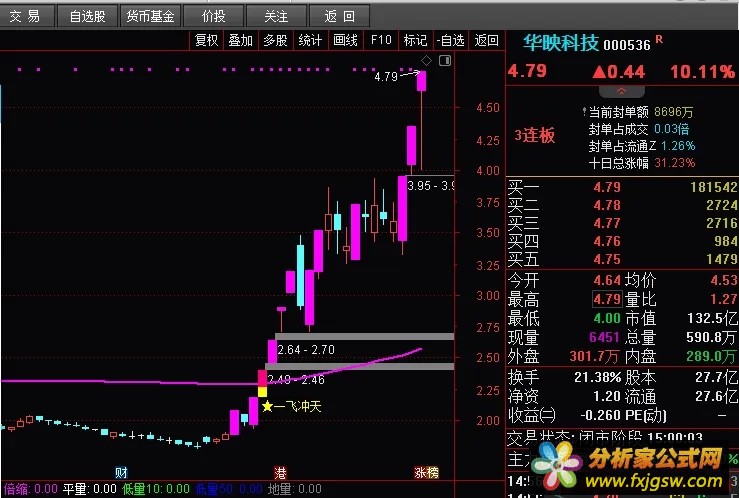Click the 现量 value 6451
Viewport: 739px width, 498px height.
point(604,337)
